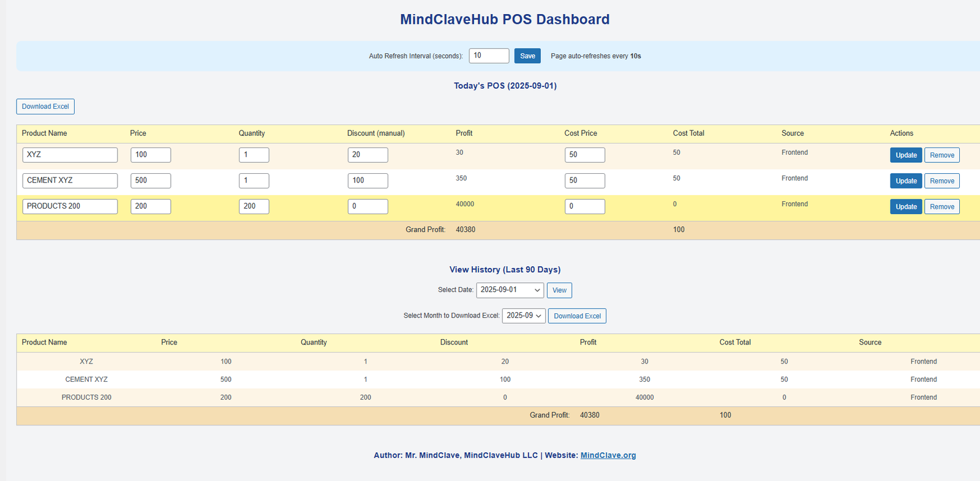Open the Select Month dropdown
Image resolution: width=980 pixels, height=481 pixels.
[x=524, y=316]
